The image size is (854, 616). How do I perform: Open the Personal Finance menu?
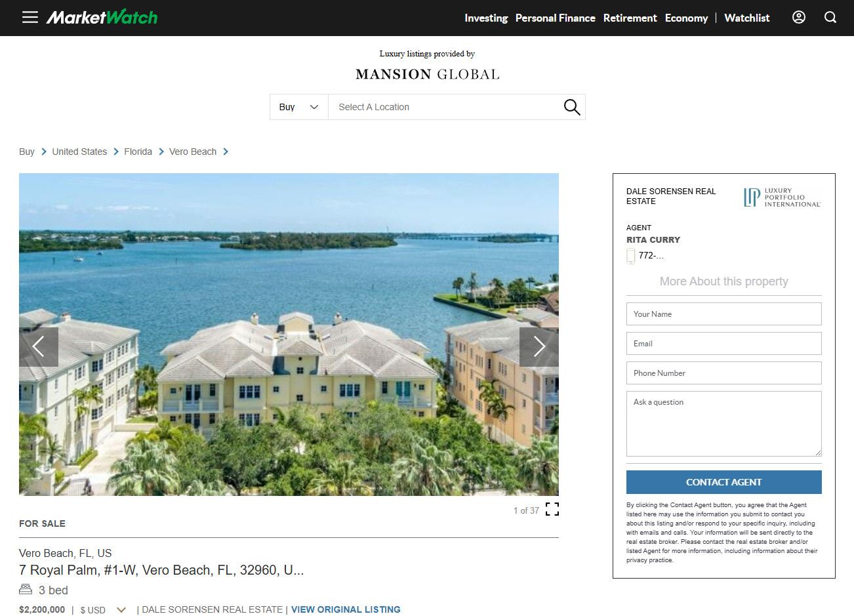[x=556, y=18]
